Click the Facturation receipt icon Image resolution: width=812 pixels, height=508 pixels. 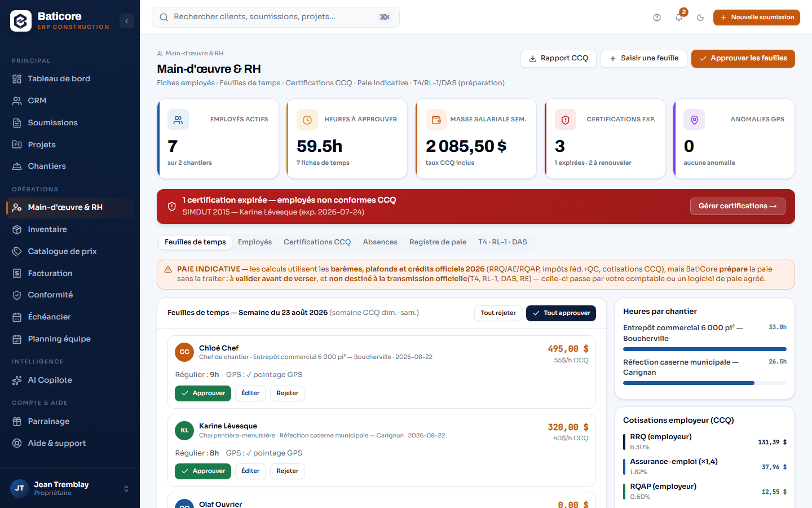click(17, 273)
